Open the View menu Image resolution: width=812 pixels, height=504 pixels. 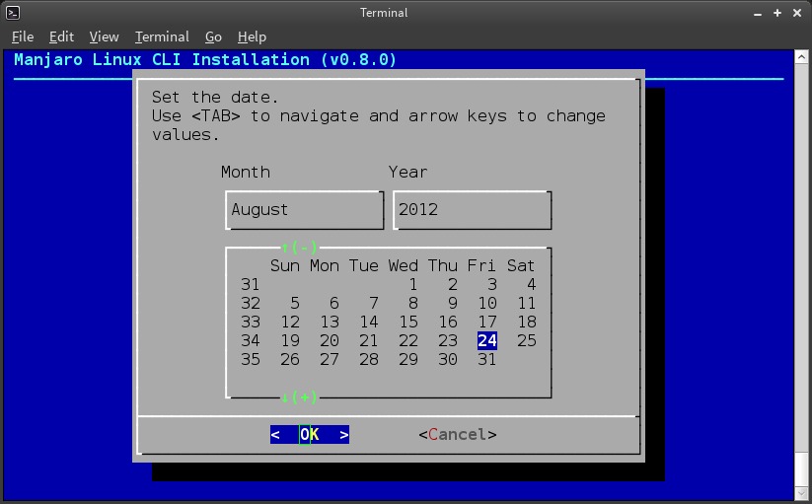tap(104, 36)
